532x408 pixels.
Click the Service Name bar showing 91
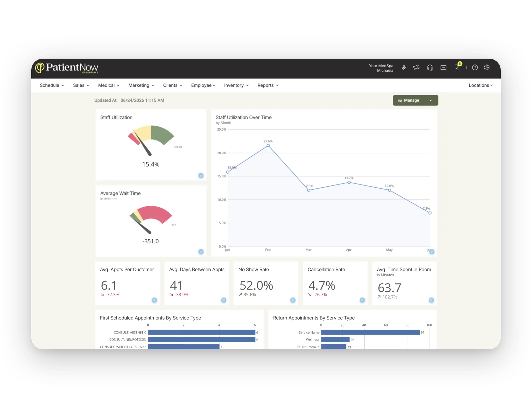[x=370, y=332]
